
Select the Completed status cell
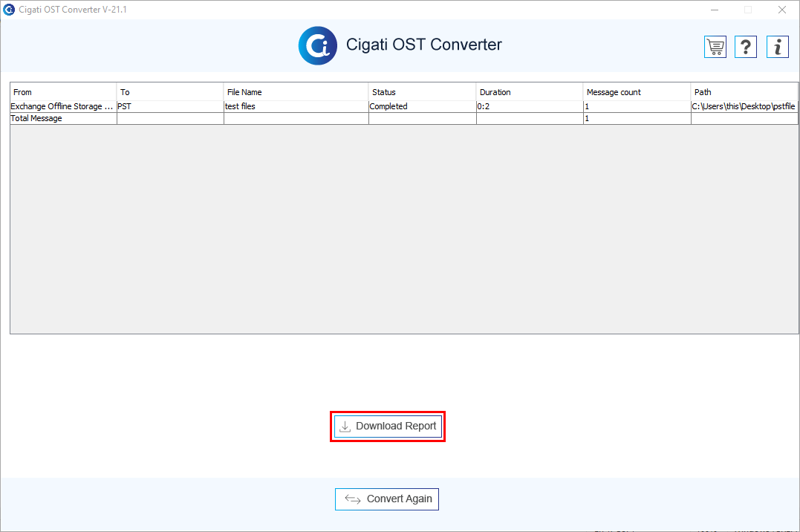coord(422,106)
